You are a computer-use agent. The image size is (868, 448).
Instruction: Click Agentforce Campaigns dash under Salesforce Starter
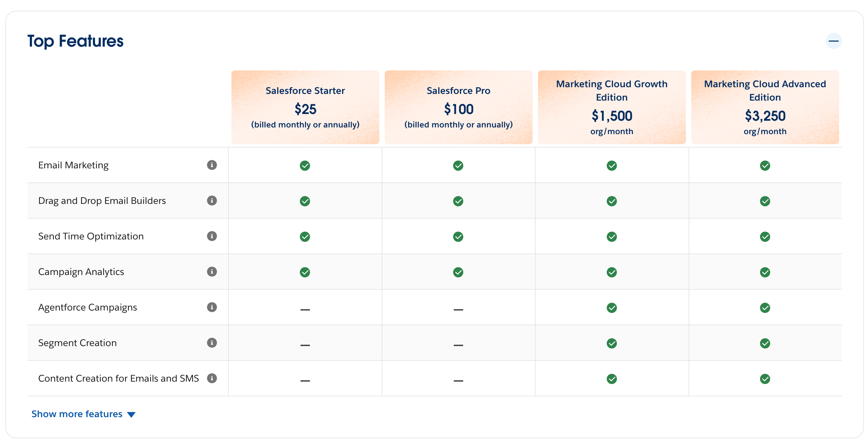click(x=305, y=310)
